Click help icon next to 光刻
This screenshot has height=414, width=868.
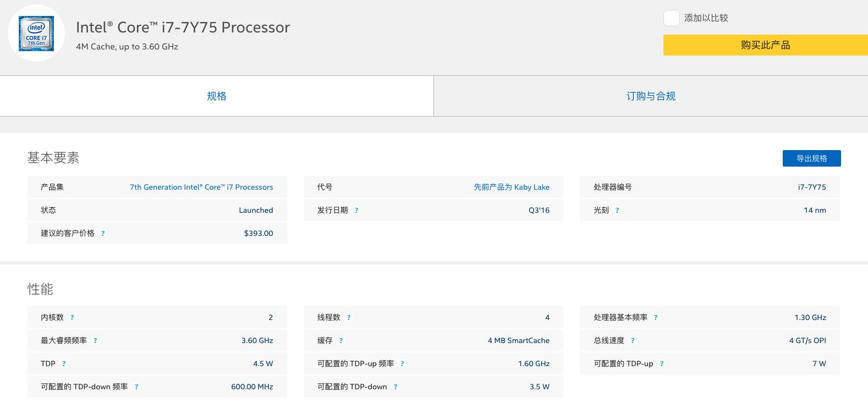(x=617, y=211)
